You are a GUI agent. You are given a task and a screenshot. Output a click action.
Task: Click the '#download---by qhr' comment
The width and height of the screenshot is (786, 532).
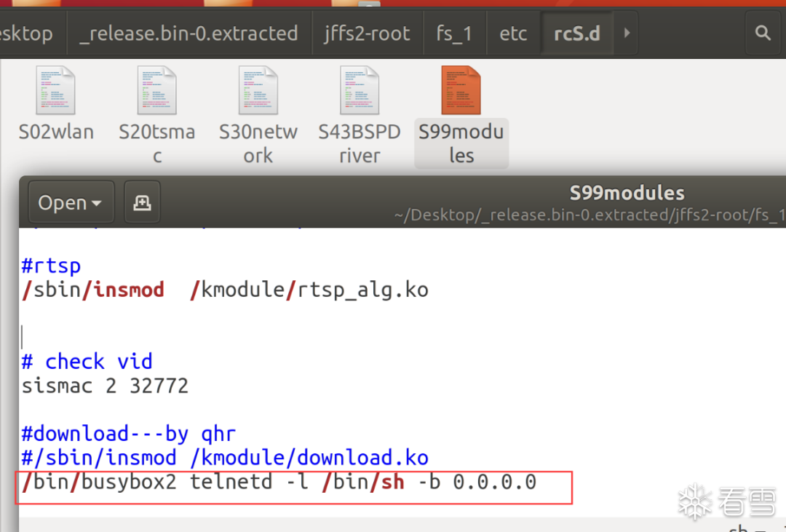coord(128,434)
